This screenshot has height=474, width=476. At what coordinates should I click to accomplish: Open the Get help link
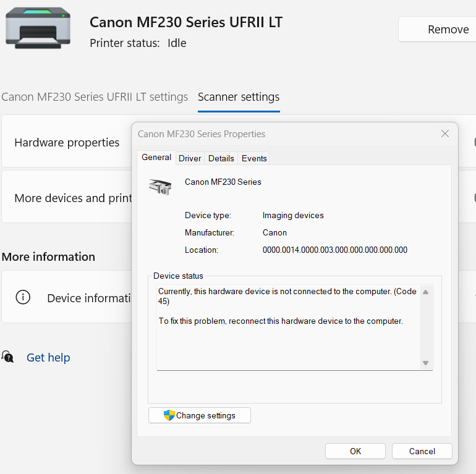point(48,357)
